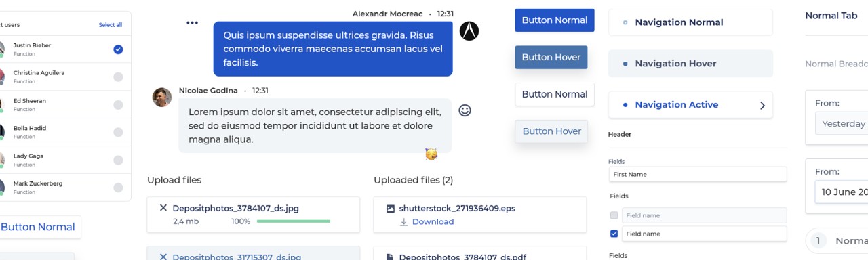Image resolution: width=868 pixels, height=260 pixels.
Task: Click the 2,4 mb file size label
Action: [186, 221]
